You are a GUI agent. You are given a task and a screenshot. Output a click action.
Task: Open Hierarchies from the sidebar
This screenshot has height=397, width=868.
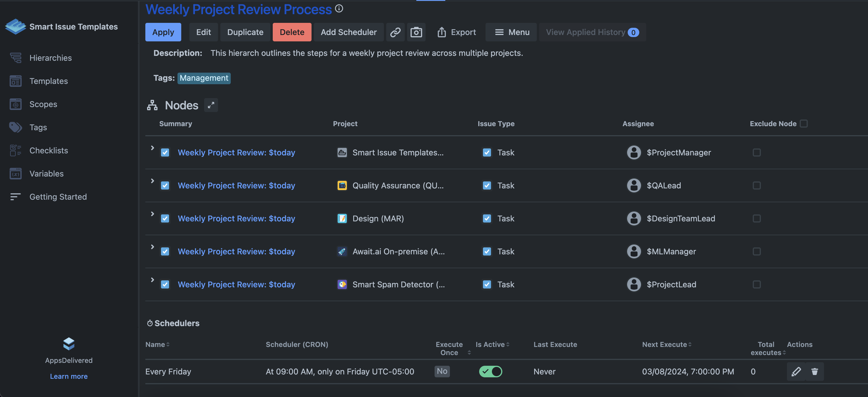[x=51, y=58]
